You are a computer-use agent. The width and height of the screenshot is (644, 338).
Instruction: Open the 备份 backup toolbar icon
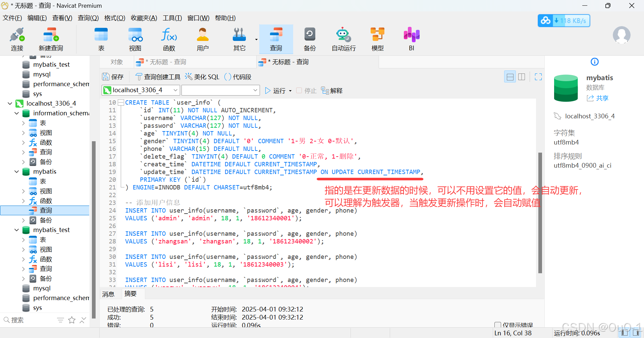pyautogui.click(x=310, y=39)
